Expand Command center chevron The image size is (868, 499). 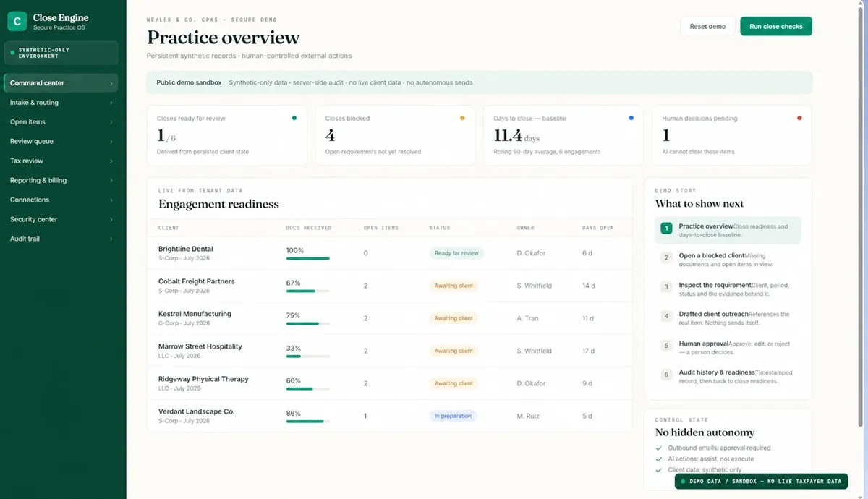click(111, 83)
